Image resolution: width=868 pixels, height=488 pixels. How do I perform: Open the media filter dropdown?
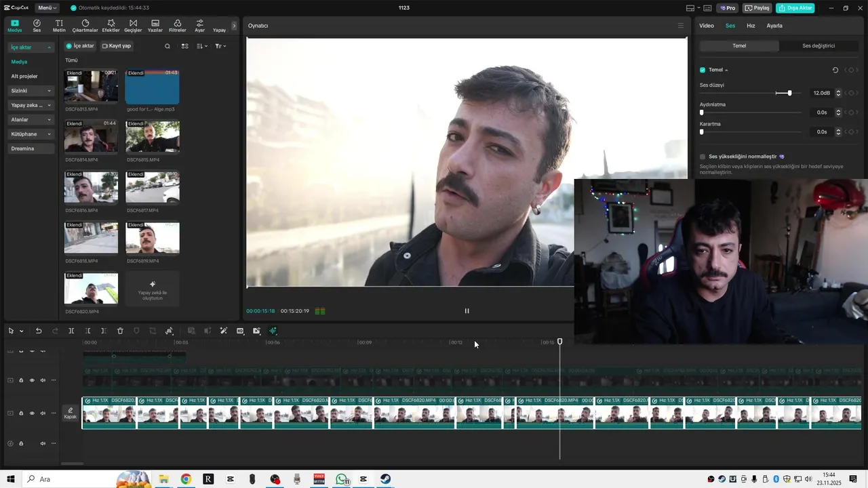(220, 46)
